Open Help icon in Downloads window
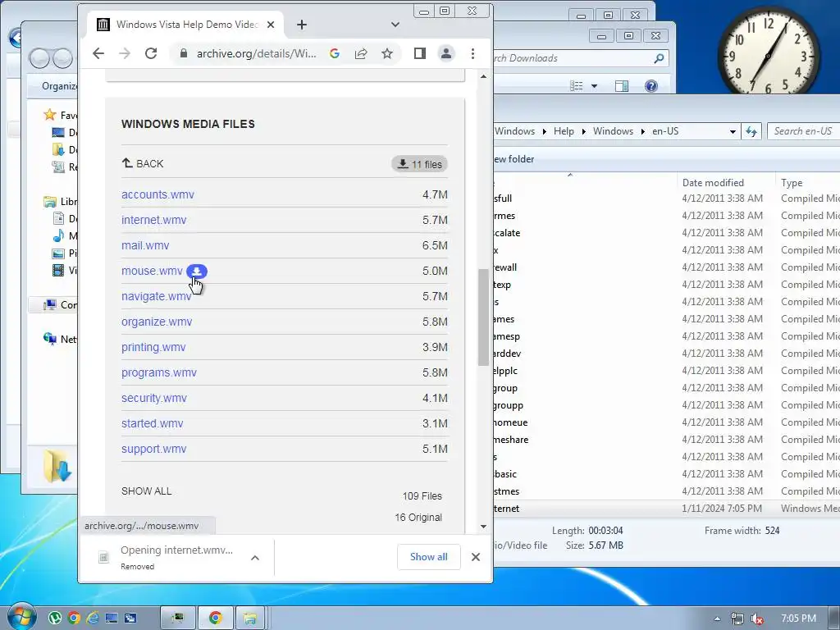This screenshot has width=840, height=630. pyautogui.click(x=651, y=85)
